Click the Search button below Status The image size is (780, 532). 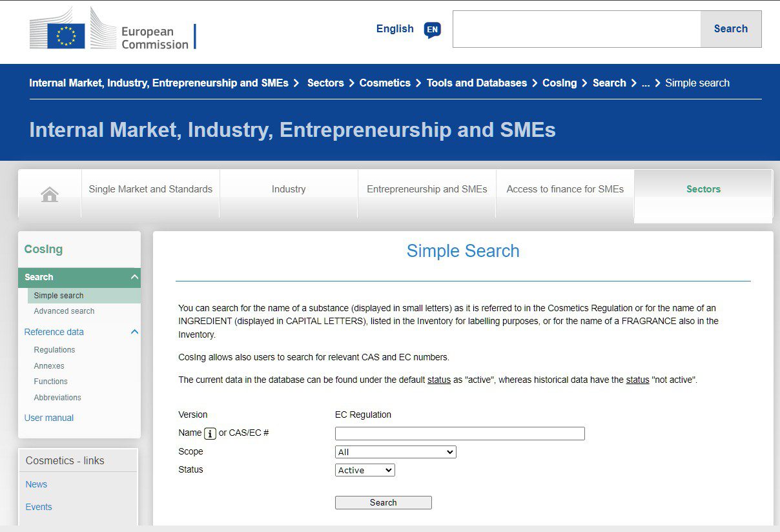[384, 502]
